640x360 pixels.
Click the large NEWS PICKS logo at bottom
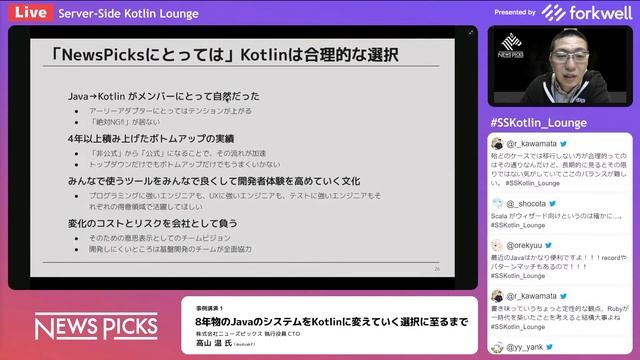click(96, 327)
